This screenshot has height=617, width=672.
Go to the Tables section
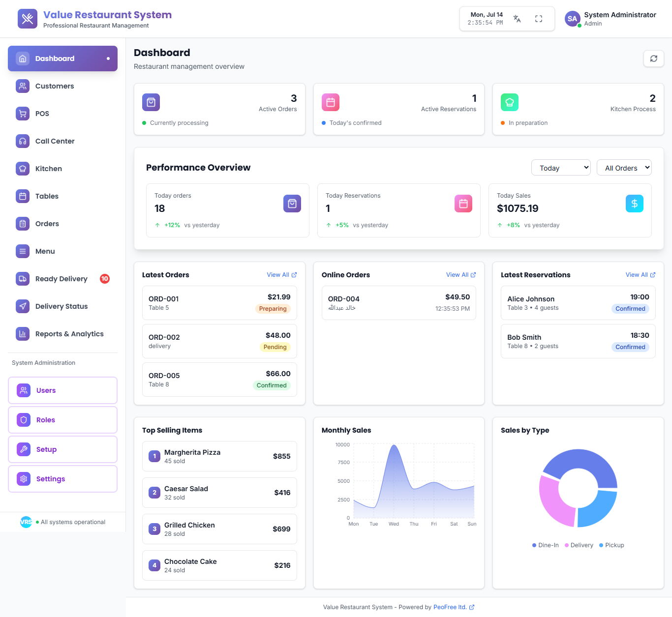tap(47, 196)
